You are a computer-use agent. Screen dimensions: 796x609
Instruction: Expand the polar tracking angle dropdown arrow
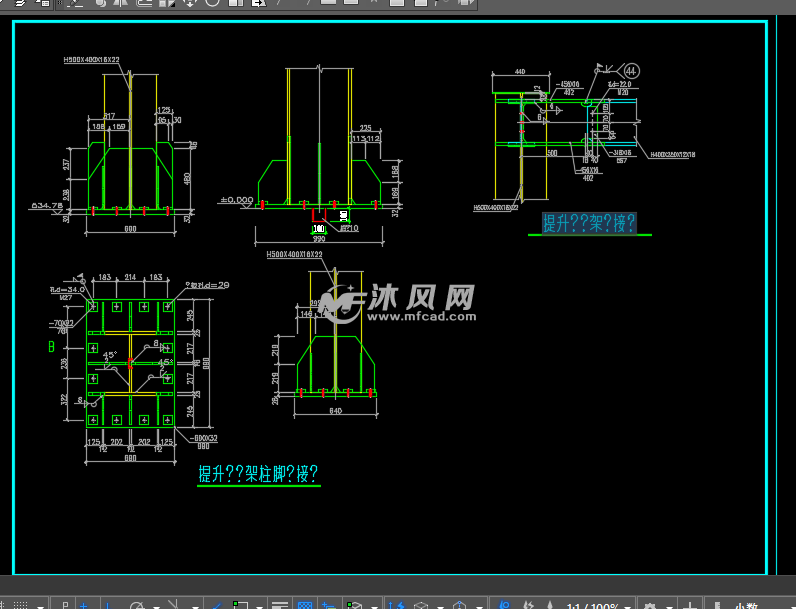point(155,606)
